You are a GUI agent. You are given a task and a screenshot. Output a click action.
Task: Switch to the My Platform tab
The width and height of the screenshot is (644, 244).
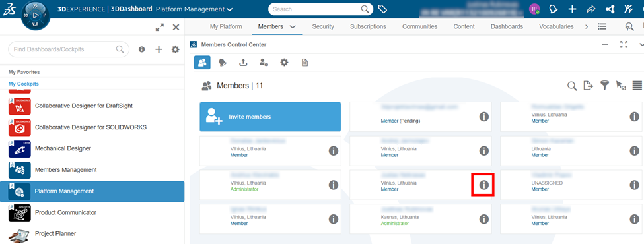pos(226,26)
